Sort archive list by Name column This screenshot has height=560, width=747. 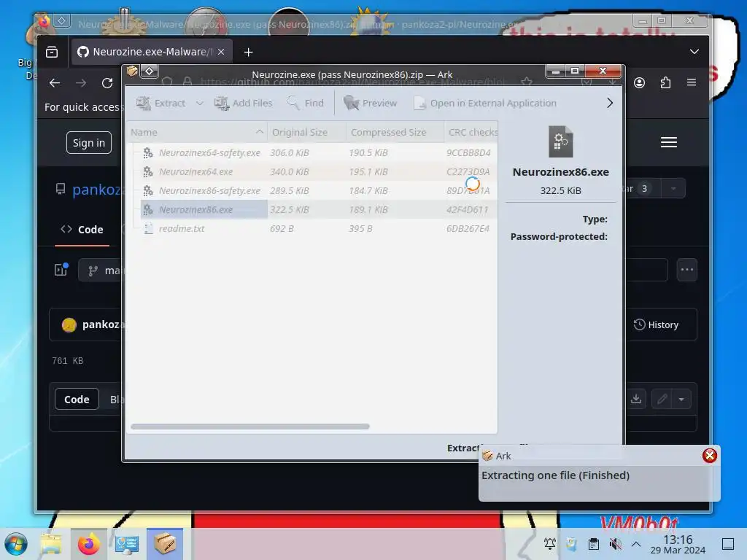click(197, 133)
